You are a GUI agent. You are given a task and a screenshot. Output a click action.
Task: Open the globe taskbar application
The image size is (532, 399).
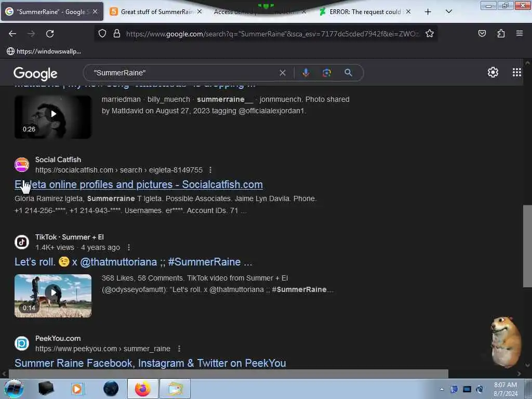click(x=111, y=389)
